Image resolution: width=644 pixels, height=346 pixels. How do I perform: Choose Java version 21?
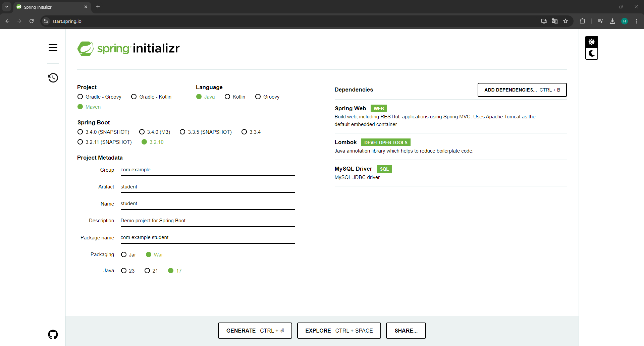pyautogui.click(x=151, y=271)
